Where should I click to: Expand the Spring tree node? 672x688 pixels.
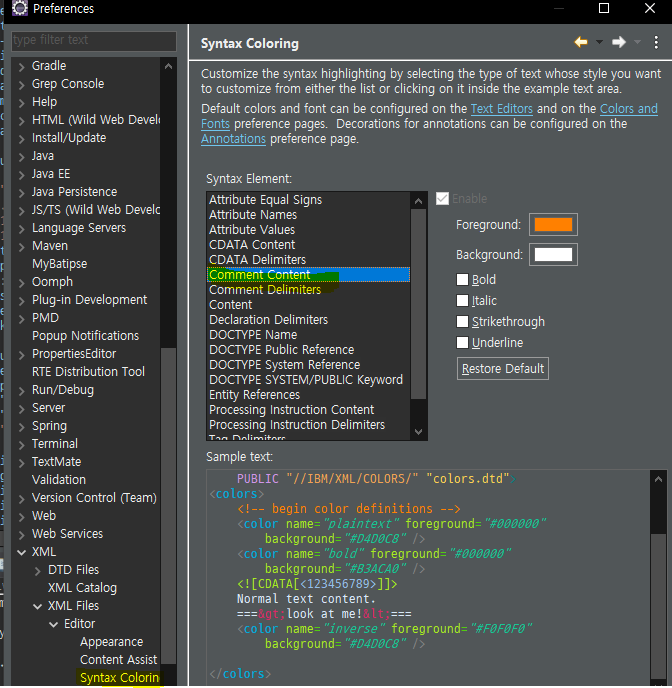(21, 426)
